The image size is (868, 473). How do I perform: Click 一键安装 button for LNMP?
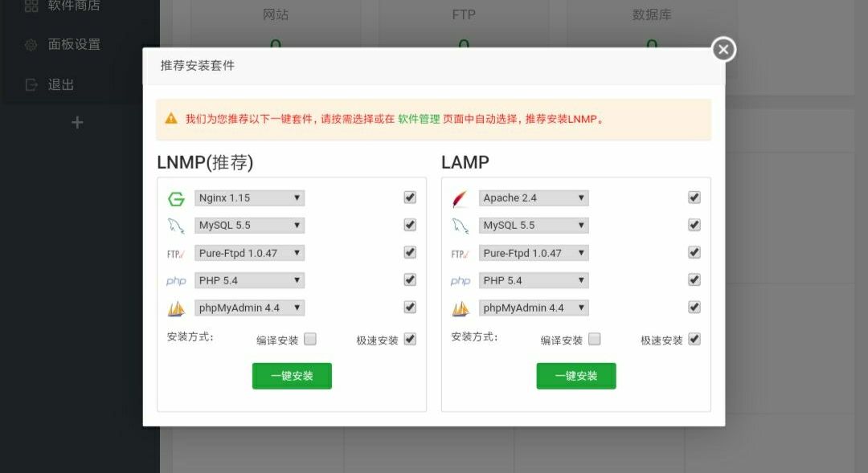tap(292, 376)
